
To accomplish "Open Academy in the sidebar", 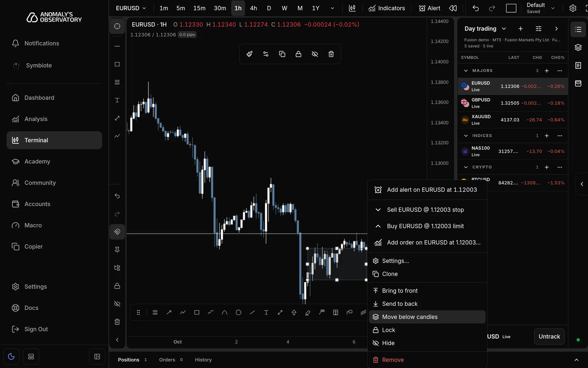I will (54, 162).
